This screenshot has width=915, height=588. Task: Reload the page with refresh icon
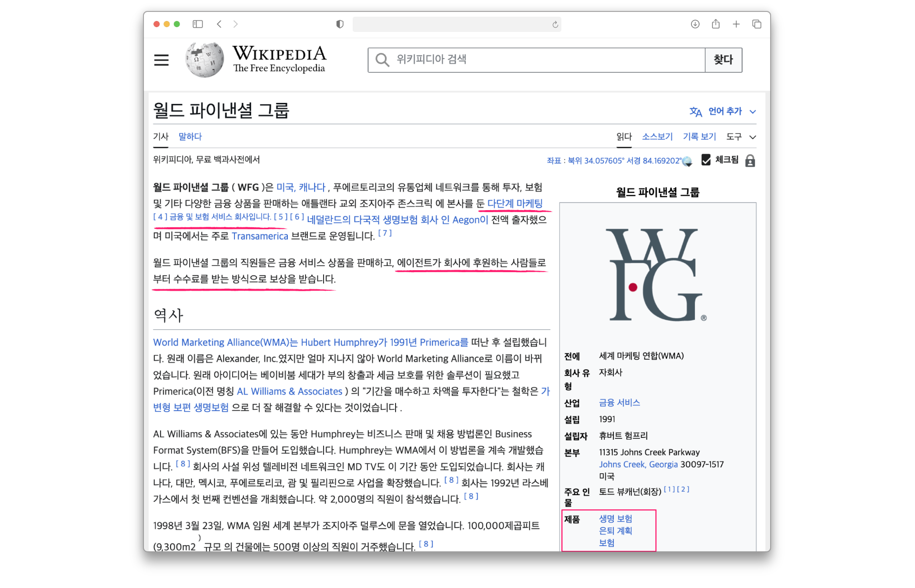coord(555,24)
